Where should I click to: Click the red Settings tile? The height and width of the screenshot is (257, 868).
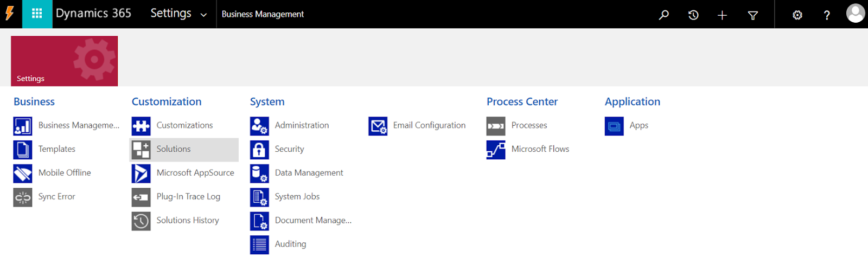(x=64, y=61)
